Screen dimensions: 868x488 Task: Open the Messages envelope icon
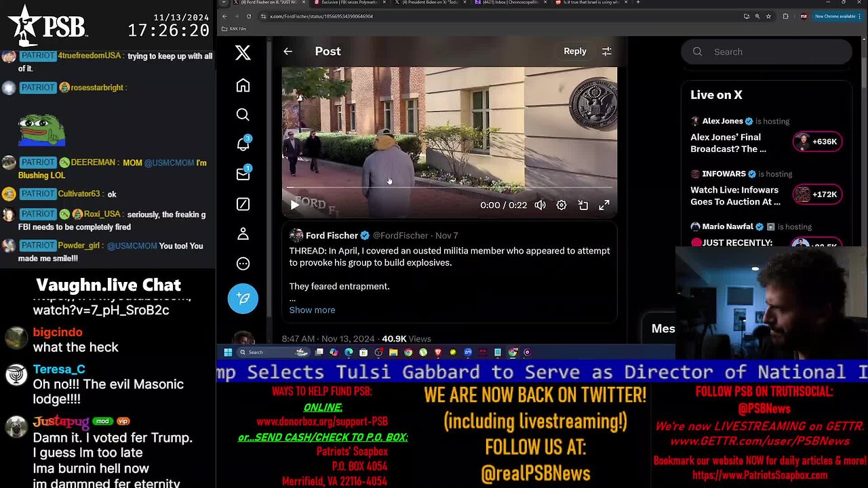point(243,174)
